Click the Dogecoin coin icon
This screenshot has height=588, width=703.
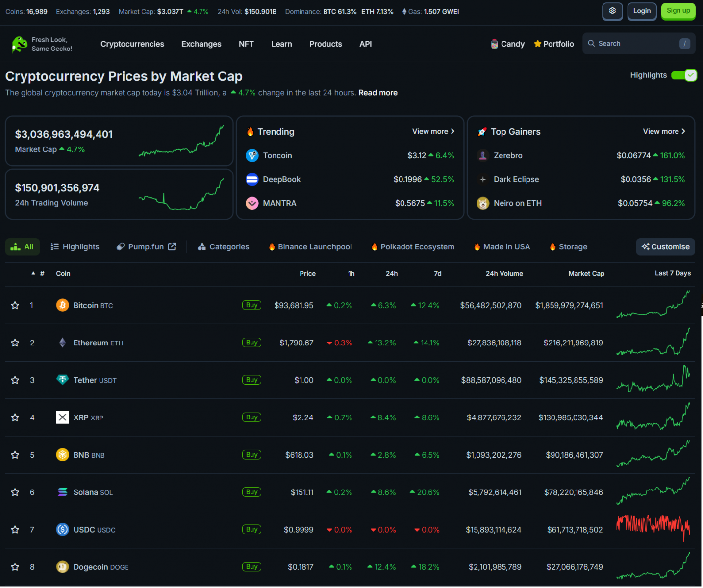[62, 567]
